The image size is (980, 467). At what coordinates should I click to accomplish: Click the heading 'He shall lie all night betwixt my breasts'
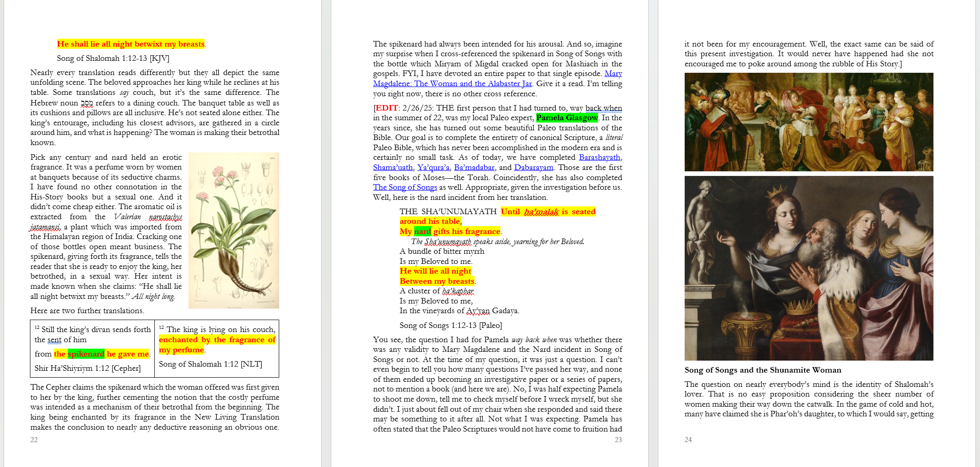point(131,44)
